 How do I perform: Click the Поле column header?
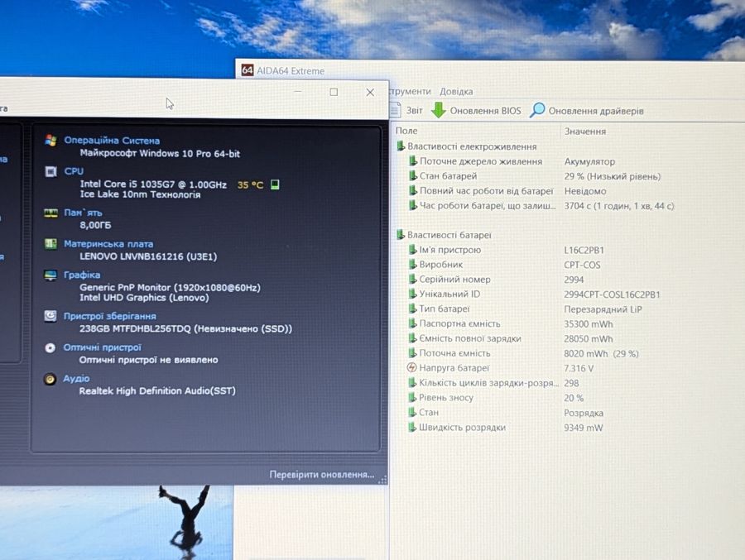pos(406,131)
